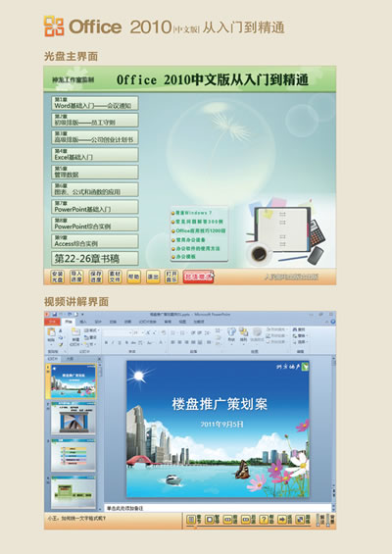Click the 退出 button on disc menu

tap(153, 277)
